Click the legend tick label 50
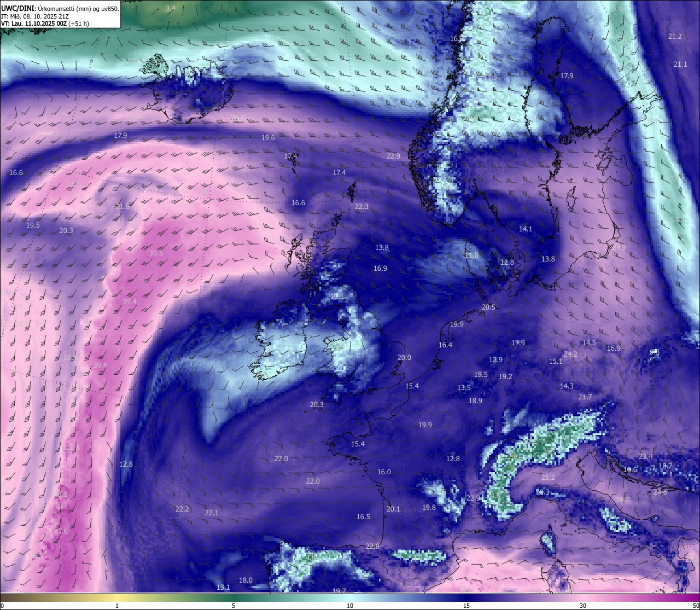Screen dimensions: 700x610 696,606
